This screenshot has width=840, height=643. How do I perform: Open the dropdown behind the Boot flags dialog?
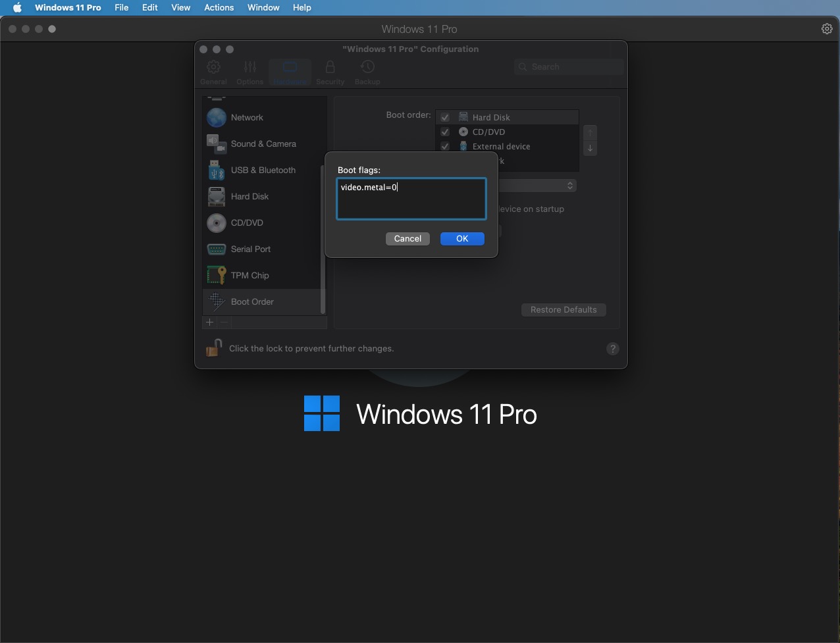click(538, 186)
